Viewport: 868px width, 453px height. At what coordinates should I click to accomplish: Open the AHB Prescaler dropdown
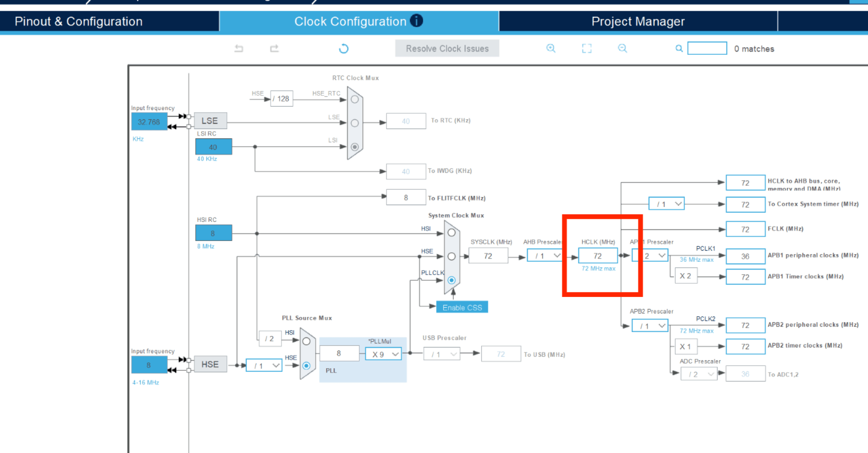click(x=544, y=255)
